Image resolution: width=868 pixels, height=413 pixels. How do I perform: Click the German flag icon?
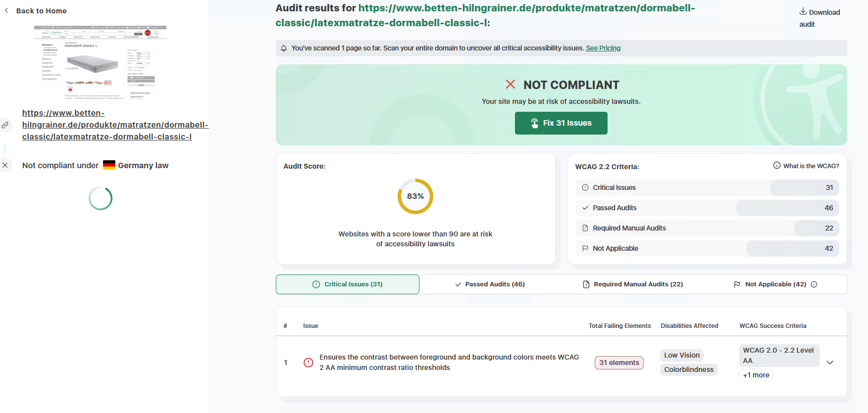coord(109,165)
